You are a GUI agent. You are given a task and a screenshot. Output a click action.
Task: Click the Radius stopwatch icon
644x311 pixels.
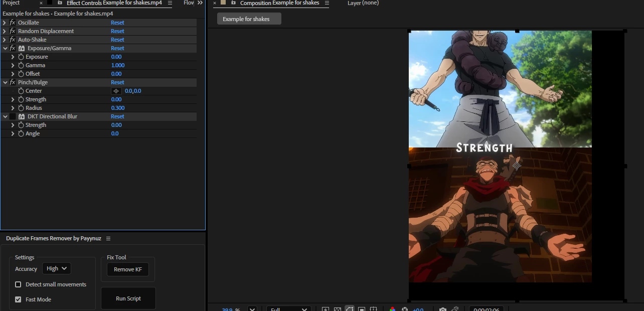(21, 108)
